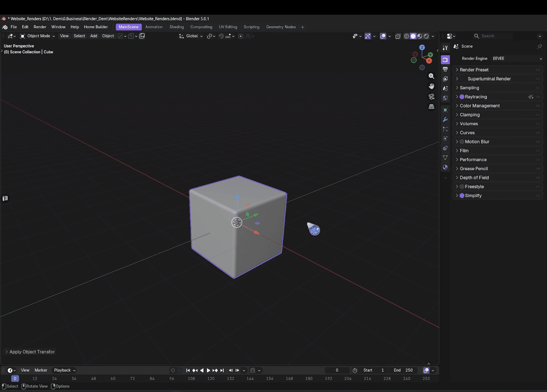Toggle viewport overlays display

[383, 36]
